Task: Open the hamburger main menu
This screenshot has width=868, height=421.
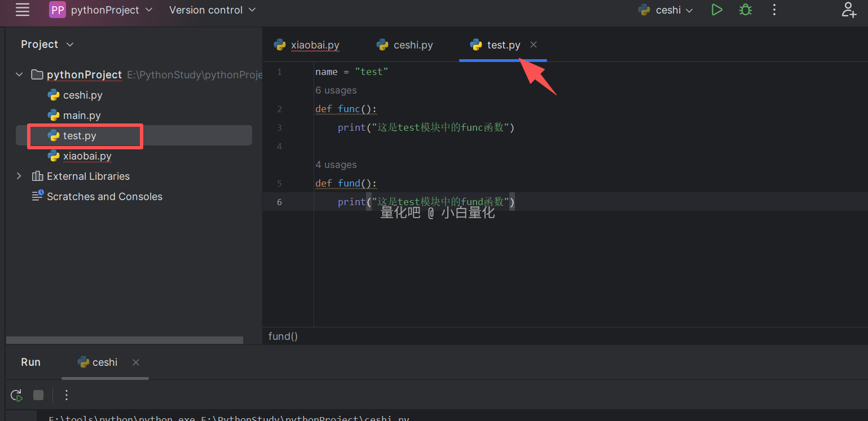Action: 23,10
